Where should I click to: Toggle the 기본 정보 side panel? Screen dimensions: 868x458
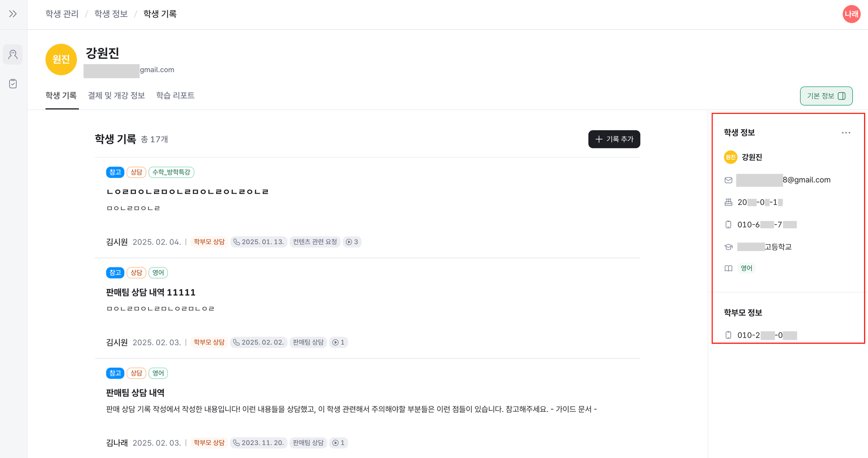[826, 96]
